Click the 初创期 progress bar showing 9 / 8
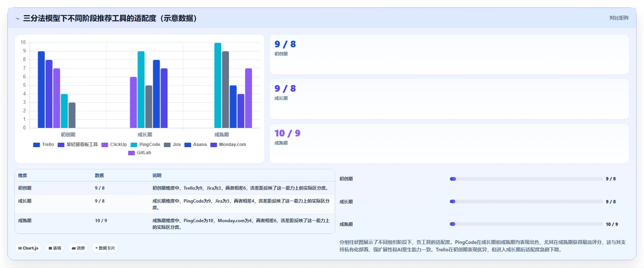This screenshot has height=268, width=644. click(x=526, y=179)
